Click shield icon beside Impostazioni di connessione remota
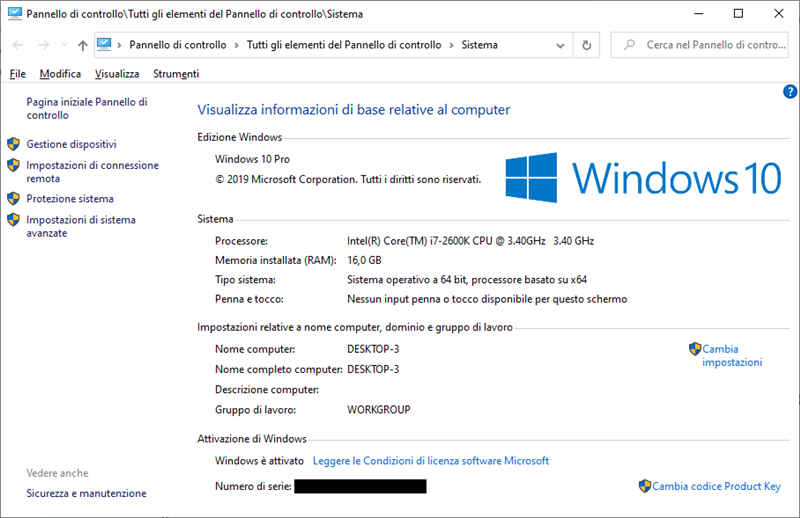 point(13,165)
